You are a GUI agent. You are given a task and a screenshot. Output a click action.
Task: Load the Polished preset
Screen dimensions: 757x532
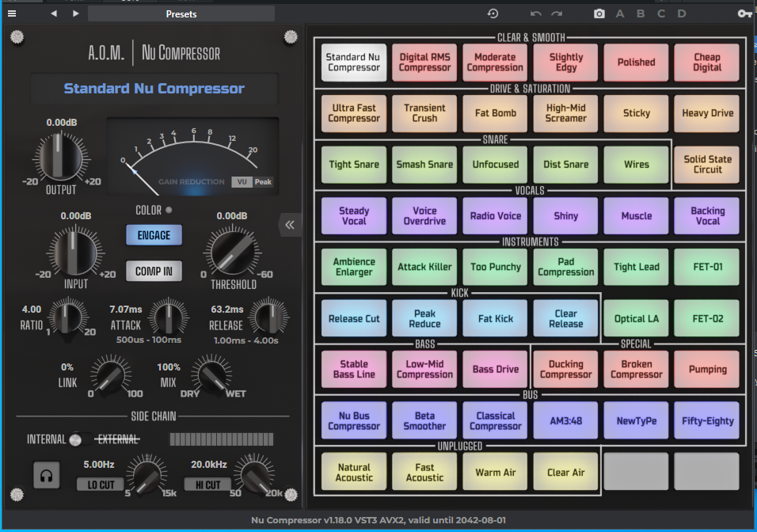point(637,63)
